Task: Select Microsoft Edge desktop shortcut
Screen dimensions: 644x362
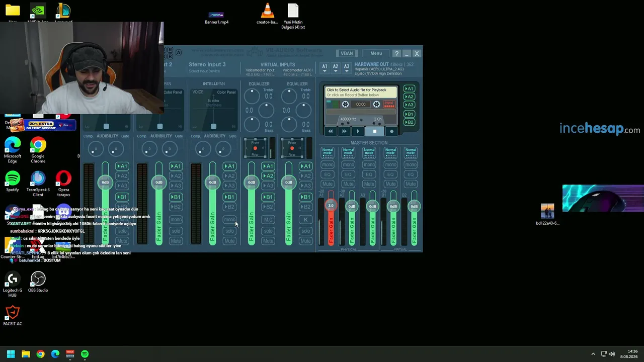Action: (x=13, y=150)
